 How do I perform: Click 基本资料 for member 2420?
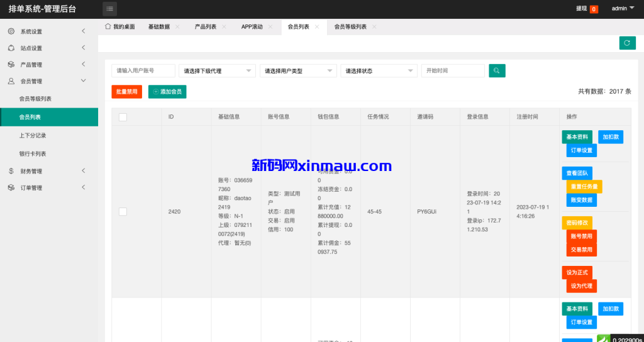577,137
